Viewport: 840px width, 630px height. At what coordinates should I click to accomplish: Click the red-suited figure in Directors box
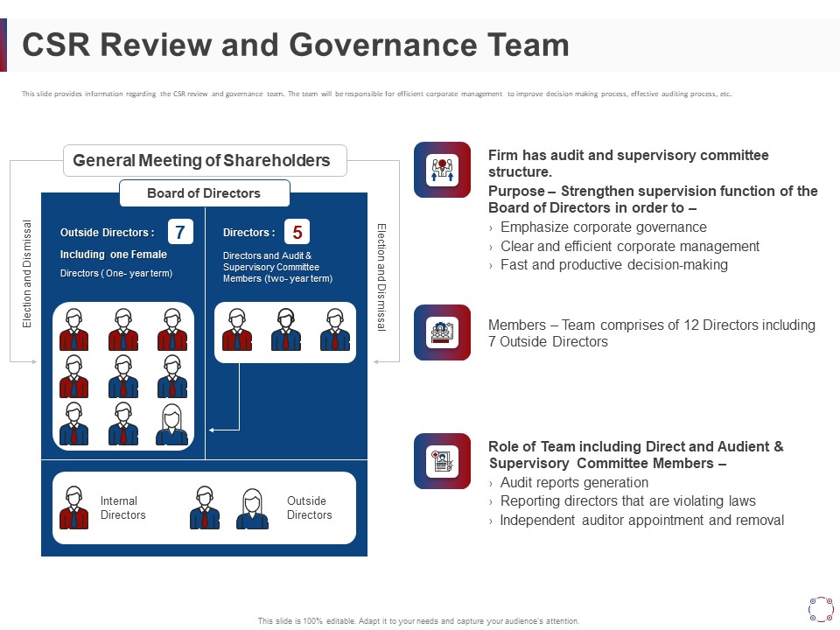237,330
